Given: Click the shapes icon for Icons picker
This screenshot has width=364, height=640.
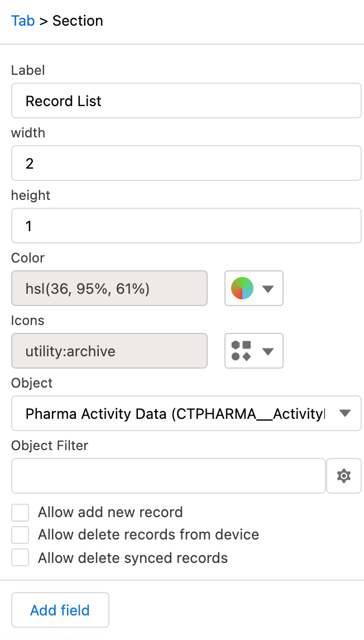Looking at the screenshot, I should click(241, 351).
